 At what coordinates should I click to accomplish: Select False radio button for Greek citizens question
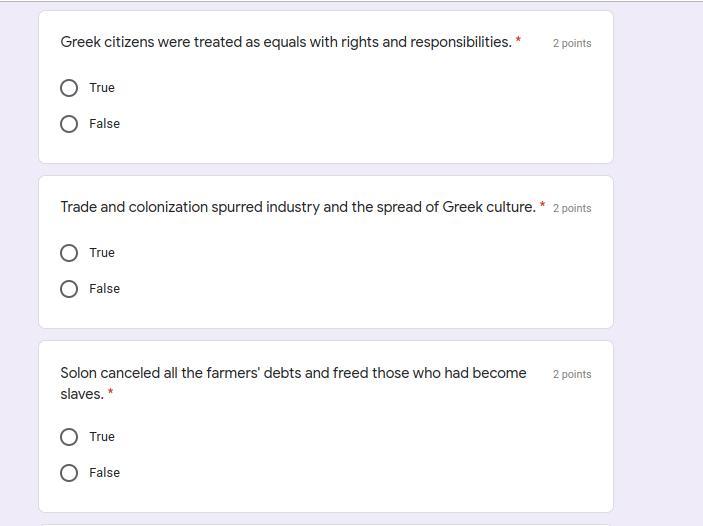click(x=69, y=124)
